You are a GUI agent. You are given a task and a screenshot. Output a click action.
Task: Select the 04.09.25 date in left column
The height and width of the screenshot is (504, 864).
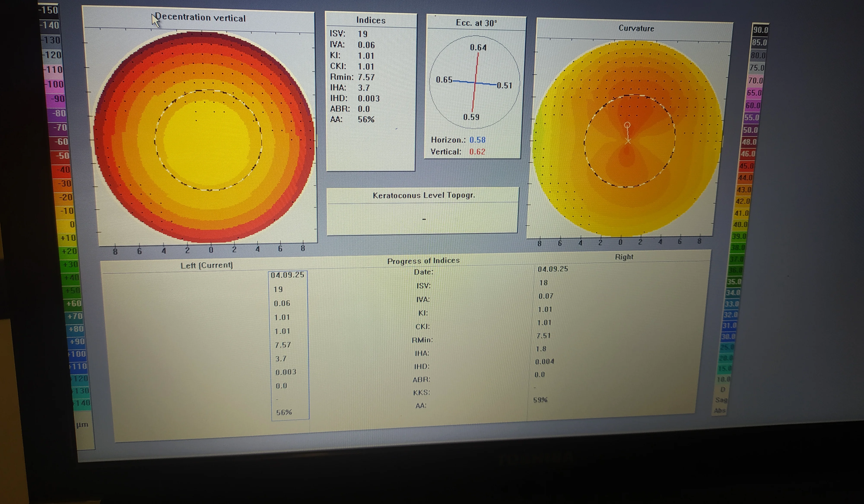pyautogui.click(x=287, y=275)
